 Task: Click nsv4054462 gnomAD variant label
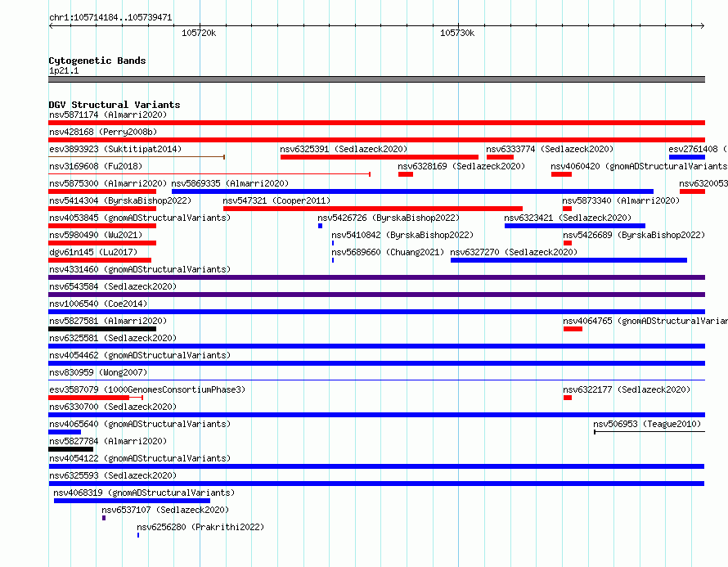click(x=140, y=355)
